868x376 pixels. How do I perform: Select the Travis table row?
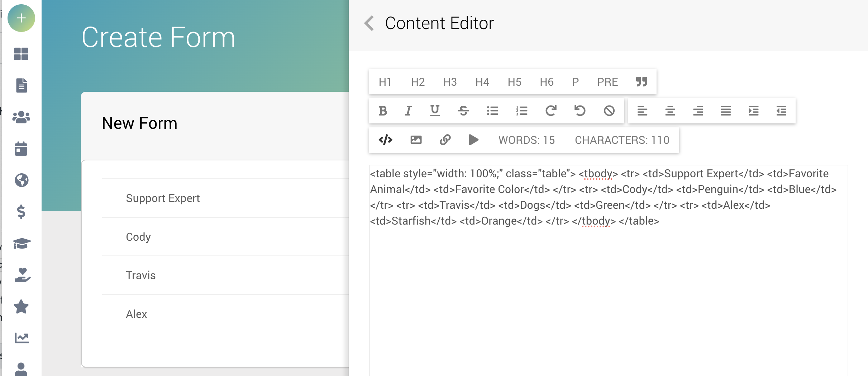pos(225,275)
